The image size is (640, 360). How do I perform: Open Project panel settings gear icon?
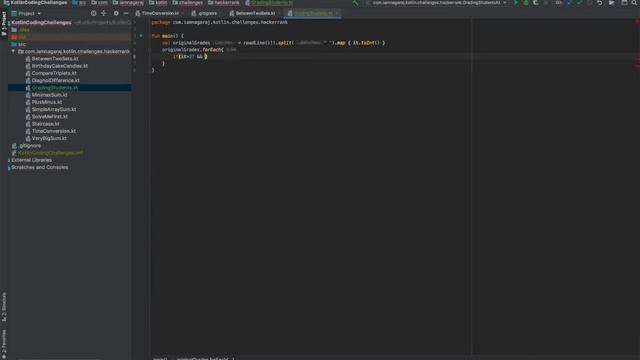click(x=116, y=13)
